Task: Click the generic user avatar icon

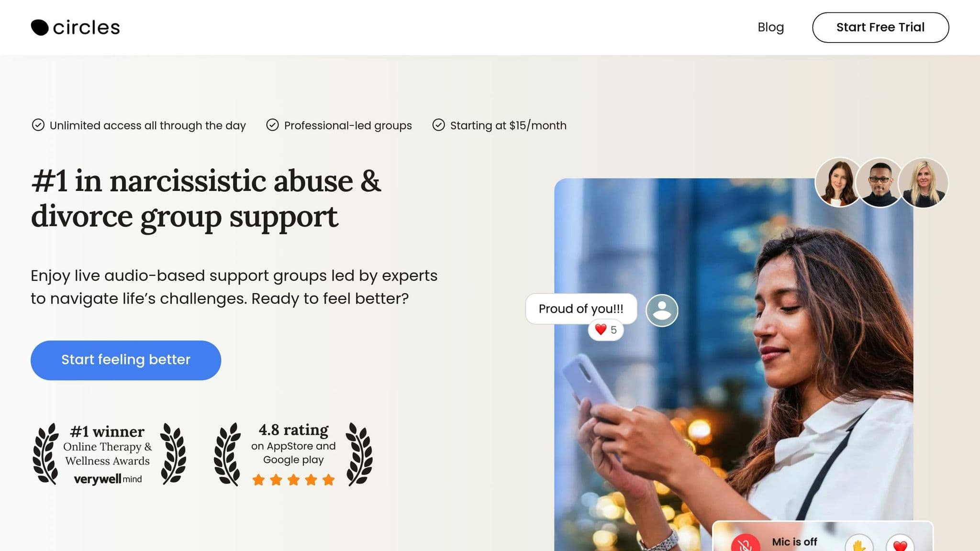Action: point(662,310)
